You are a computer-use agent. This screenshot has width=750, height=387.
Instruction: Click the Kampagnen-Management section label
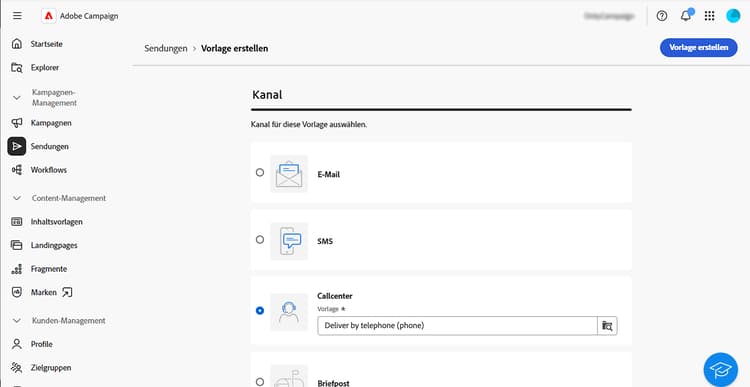coord(55,97)
